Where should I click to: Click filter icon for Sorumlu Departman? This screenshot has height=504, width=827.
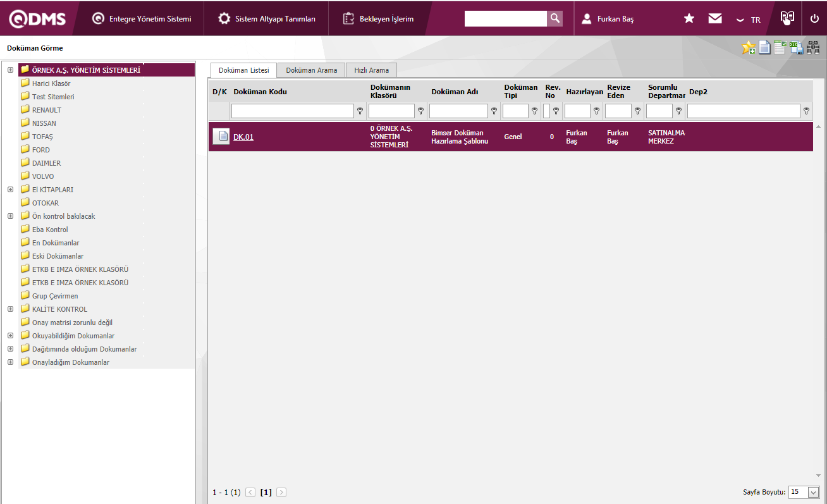[x=679, y=111]
